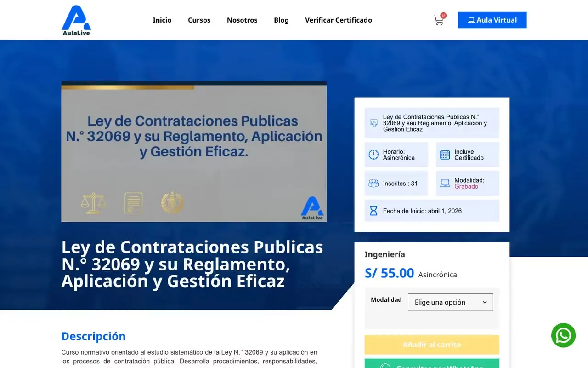Image resolution: width=588 pixels, height=368 pixels.
Task: Open the Nosotros page
Action: click(x=242, y=20)
